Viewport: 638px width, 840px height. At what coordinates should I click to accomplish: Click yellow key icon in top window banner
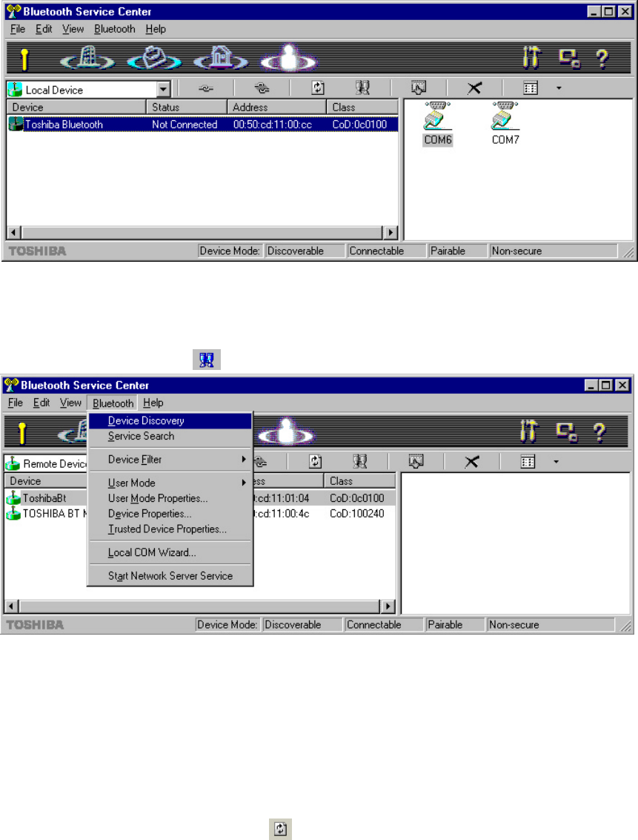24,59
